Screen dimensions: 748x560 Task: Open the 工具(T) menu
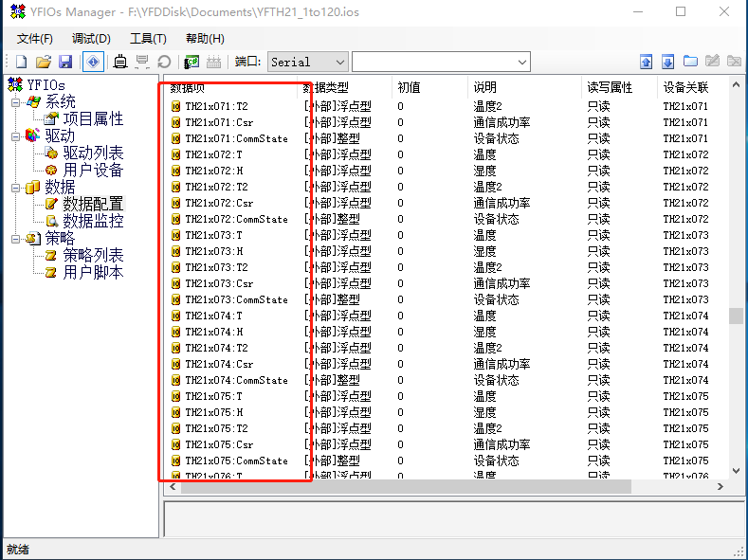pyautogui.click(x=148, y=39)
